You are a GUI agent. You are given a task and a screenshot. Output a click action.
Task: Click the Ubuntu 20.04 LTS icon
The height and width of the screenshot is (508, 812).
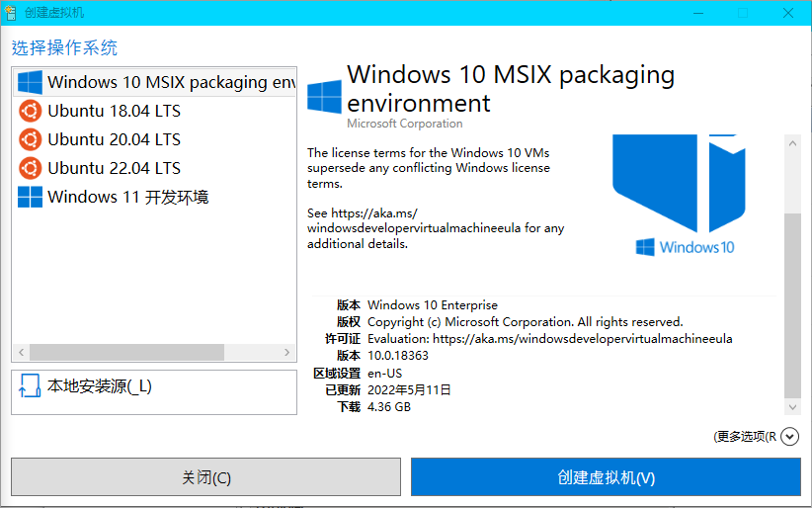pos(30,139)
